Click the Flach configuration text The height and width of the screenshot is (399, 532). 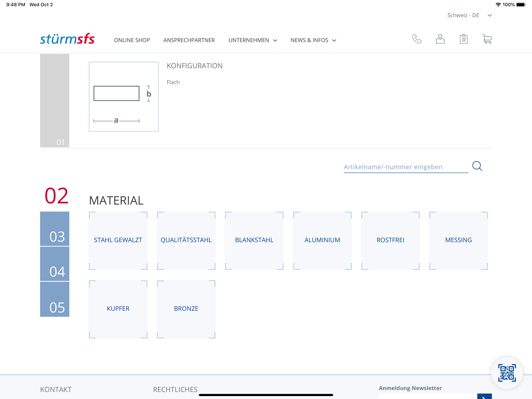[173, 82]
